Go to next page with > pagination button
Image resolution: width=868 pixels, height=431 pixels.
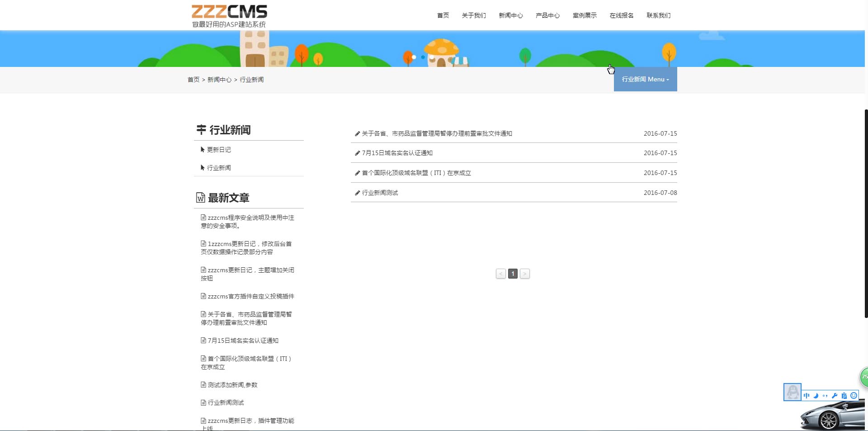525,274
